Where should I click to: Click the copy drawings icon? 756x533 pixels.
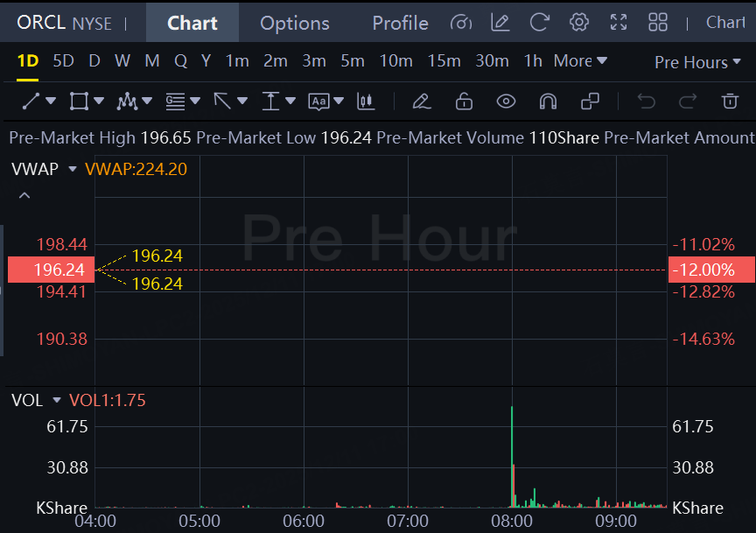pyautogui.click(x=590, y=102)
